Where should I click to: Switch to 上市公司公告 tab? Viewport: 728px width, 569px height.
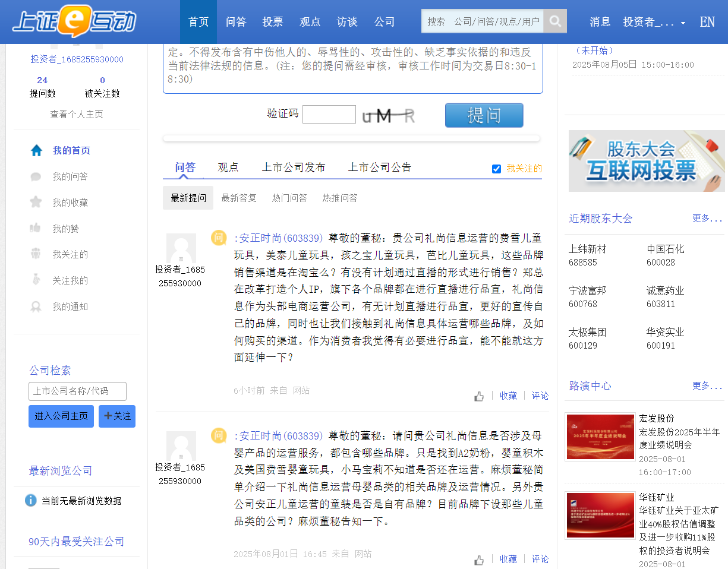[380, 167]
